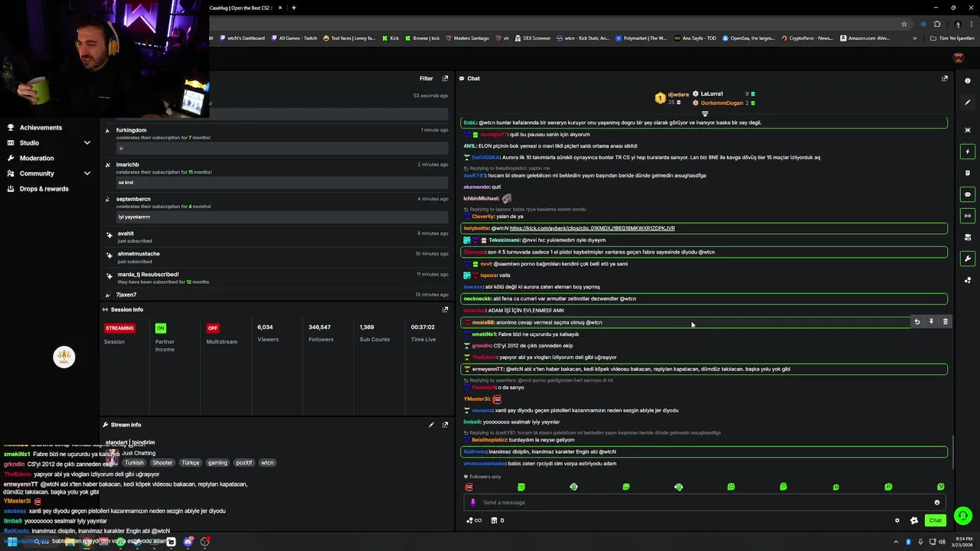Collapse the leaderboard arrow below LaLorra1
The image size is (980, 551).
tap(705, 113)
